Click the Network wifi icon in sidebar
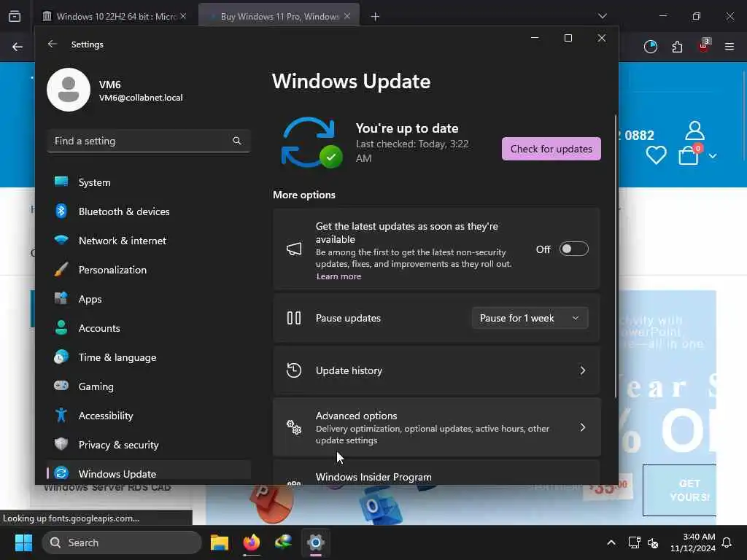Viewport: 747px width, 560px height. click(61, 239)
